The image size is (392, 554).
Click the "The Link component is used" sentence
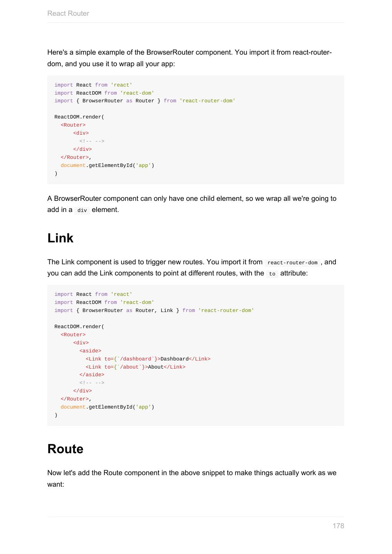coord(155,262)
